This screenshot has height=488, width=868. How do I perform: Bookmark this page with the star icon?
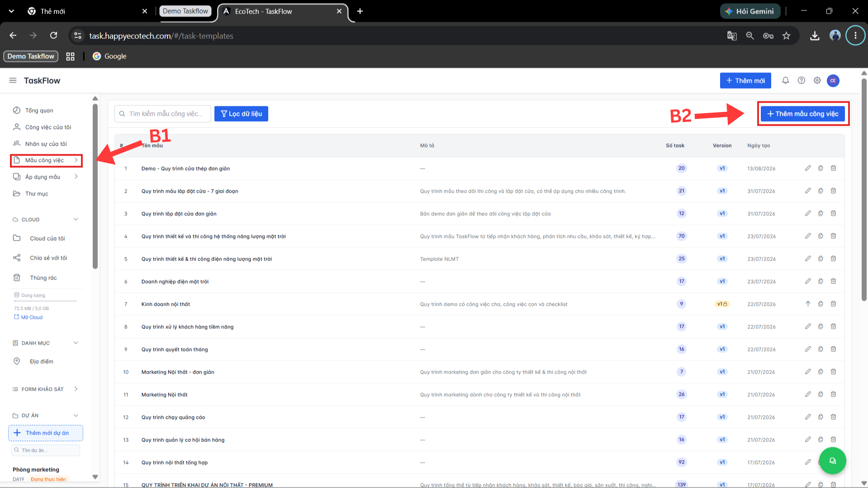787,36
